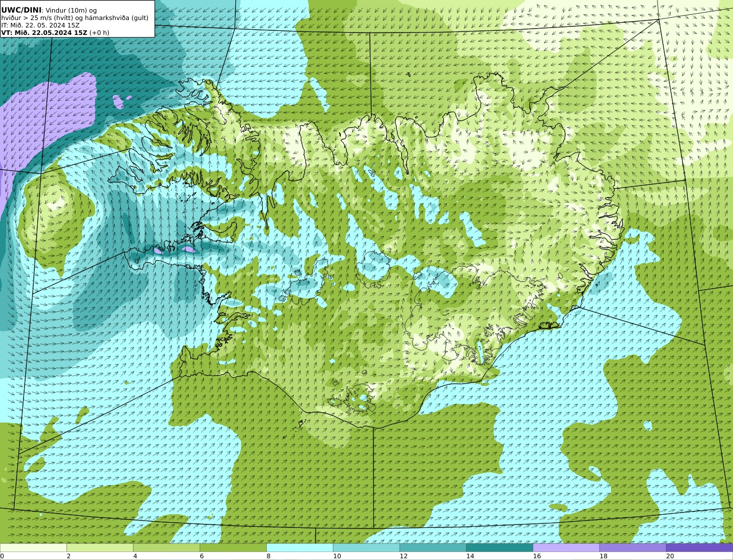Screen dimensions: 733x560
Task: Click the light lime 2–4 m/s legend swatch
Action: [x=100, y=547]
